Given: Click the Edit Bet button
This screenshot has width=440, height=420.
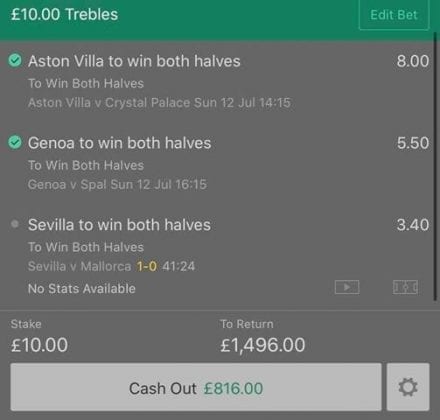Looking at the screenshot, I should [x=394, y=15].
